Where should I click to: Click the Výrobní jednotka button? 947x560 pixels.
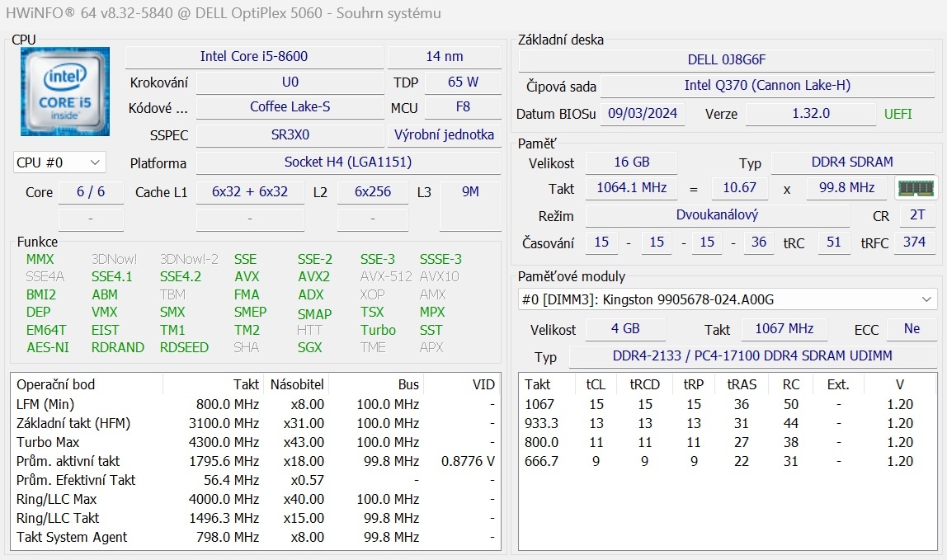[x=444, y=134]
